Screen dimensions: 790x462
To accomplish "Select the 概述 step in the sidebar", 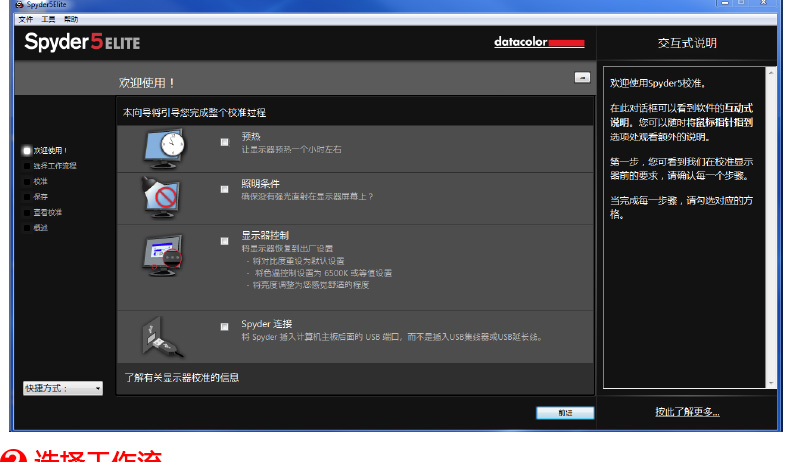I will 36,228.
